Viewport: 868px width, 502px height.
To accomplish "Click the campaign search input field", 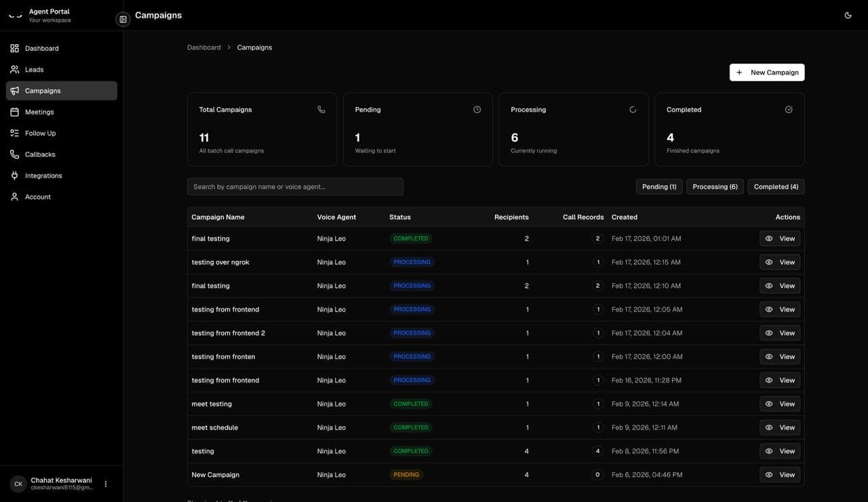I will pos(295,186).
